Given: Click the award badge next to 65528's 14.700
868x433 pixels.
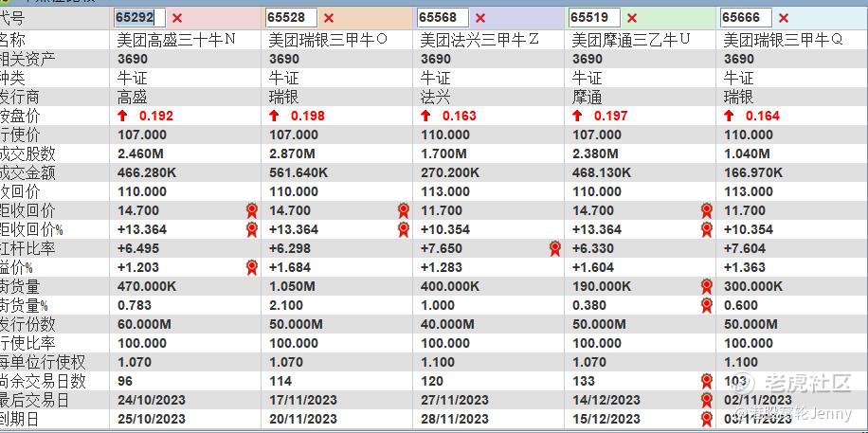Looking at the screenshot, I should (x=404, y=210).
